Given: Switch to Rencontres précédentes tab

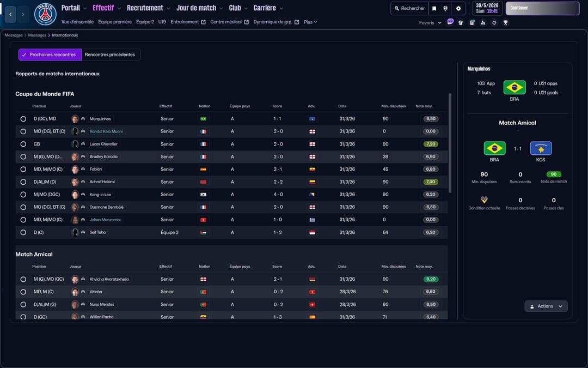Looking at the screenshot, I should [x=111, y=55].
